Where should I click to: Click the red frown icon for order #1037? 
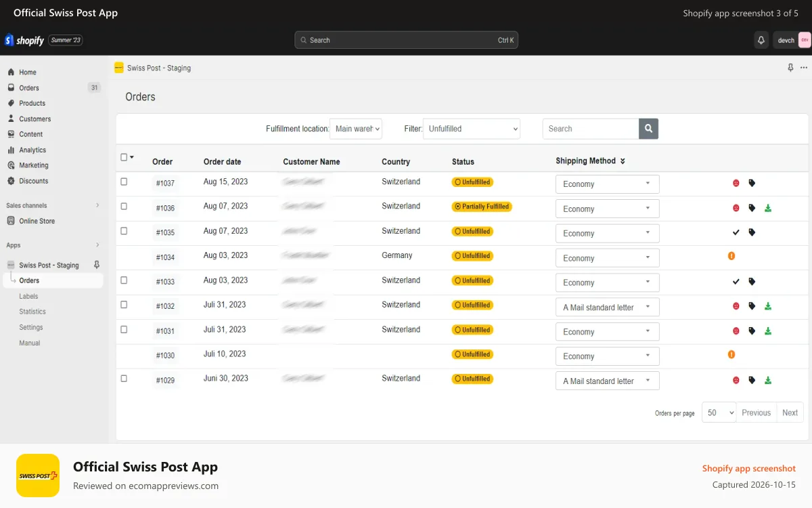(736, 183)
